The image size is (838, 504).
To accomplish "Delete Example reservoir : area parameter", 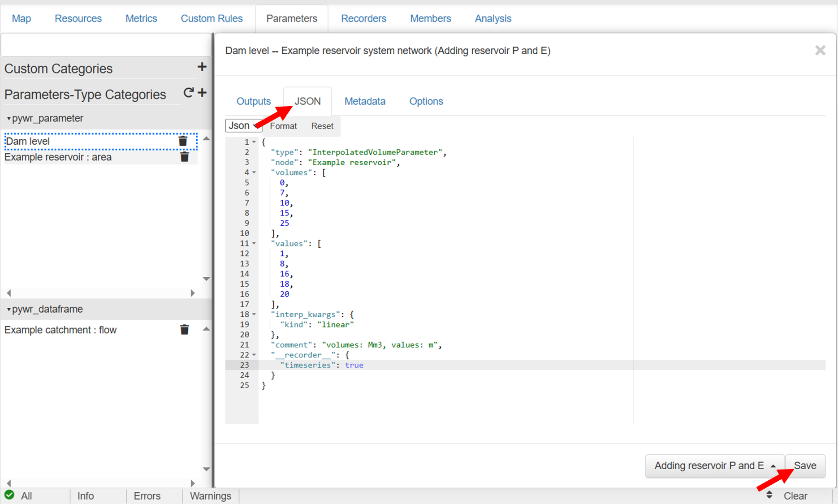I will pos(184,157).
